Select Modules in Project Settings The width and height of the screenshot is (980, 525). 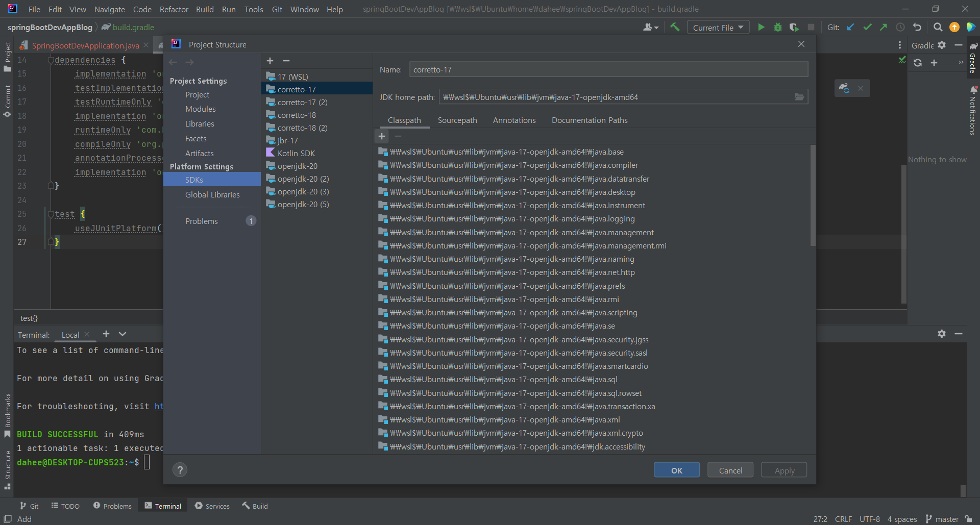(x=201, y=109)
